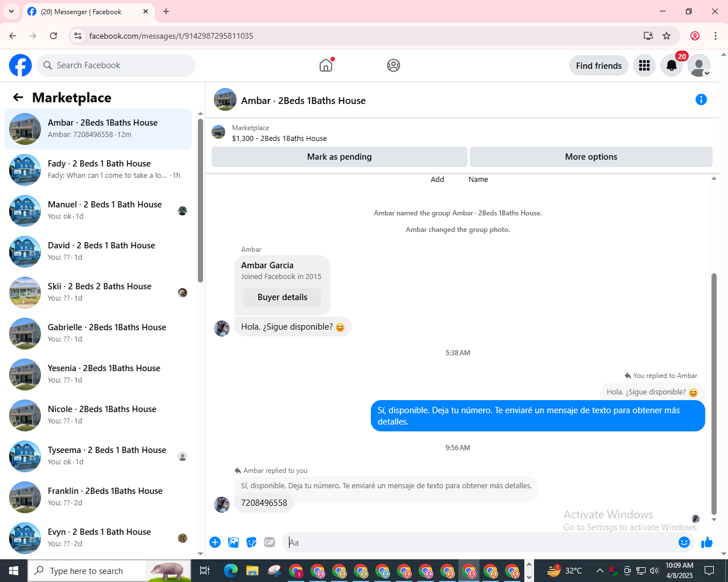Click the phone number 7208496558 message
This screenshot has width=728, height=582.
click(264, 503)
